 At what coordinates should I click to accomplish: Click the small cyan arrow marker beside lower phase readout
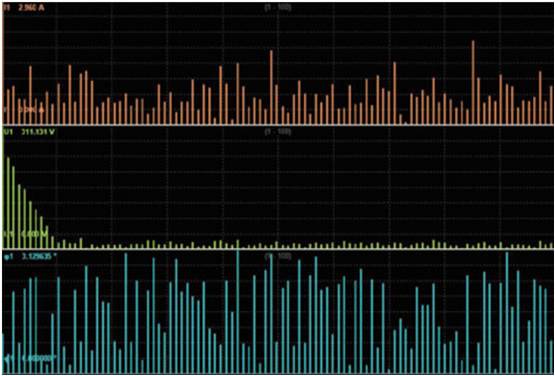click(7, 358)
